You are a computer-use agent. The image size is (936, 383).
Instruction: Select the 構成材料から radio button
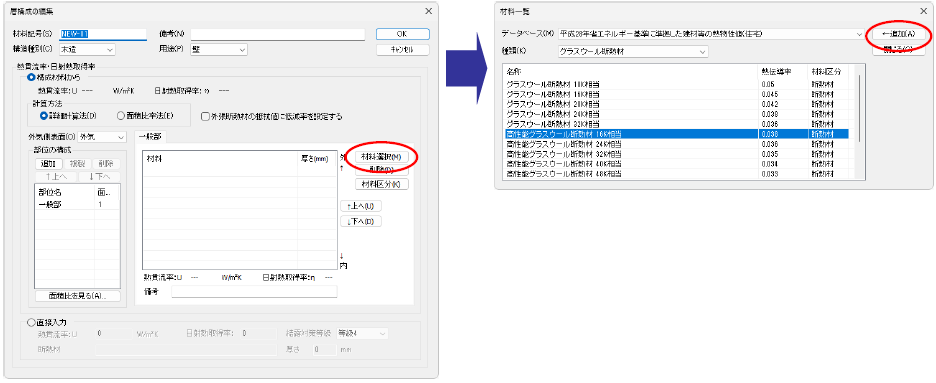pos(31,78)
